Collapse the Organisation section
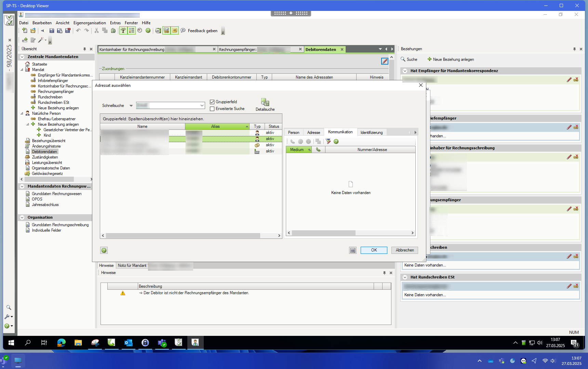The width and height of the screenshot is (588, 369). coord(22,218)
